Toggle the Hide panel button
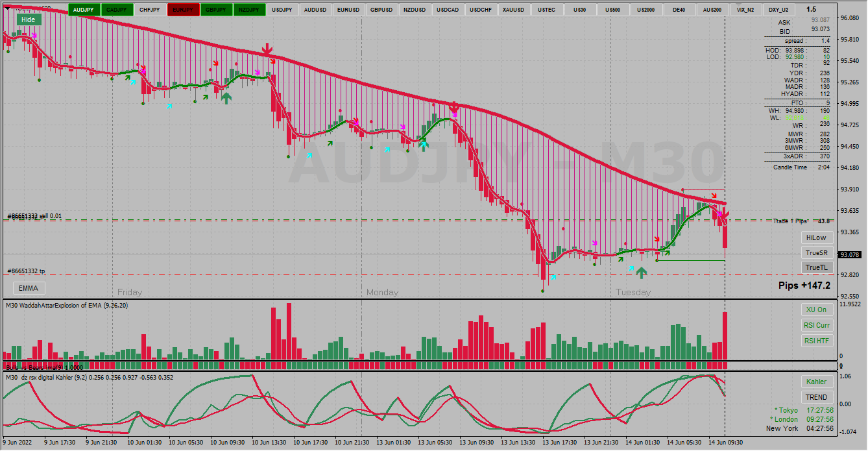 (29, 19)
